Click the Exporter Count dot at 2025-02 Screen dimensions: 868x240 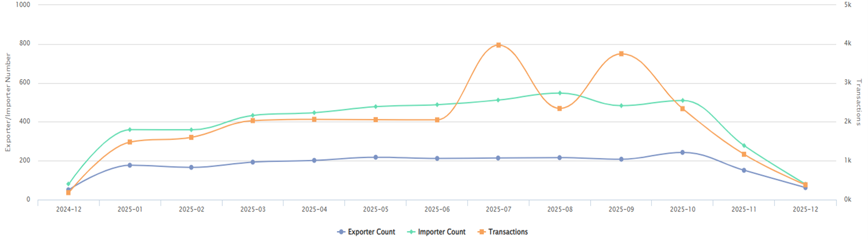tap(191, 167)
